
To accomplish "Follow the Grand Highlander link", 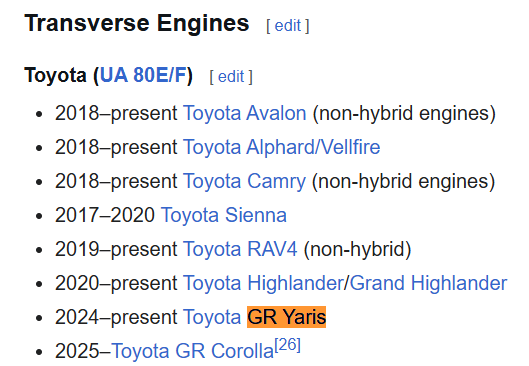I will 428,283.
